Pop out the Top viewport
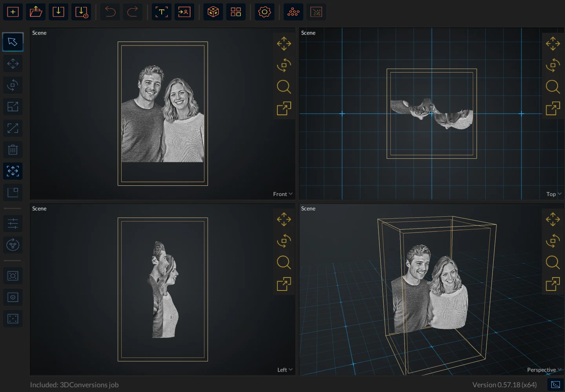Viewport: 565px width, 392px height. pyautogui.click(x=553, y=108)
